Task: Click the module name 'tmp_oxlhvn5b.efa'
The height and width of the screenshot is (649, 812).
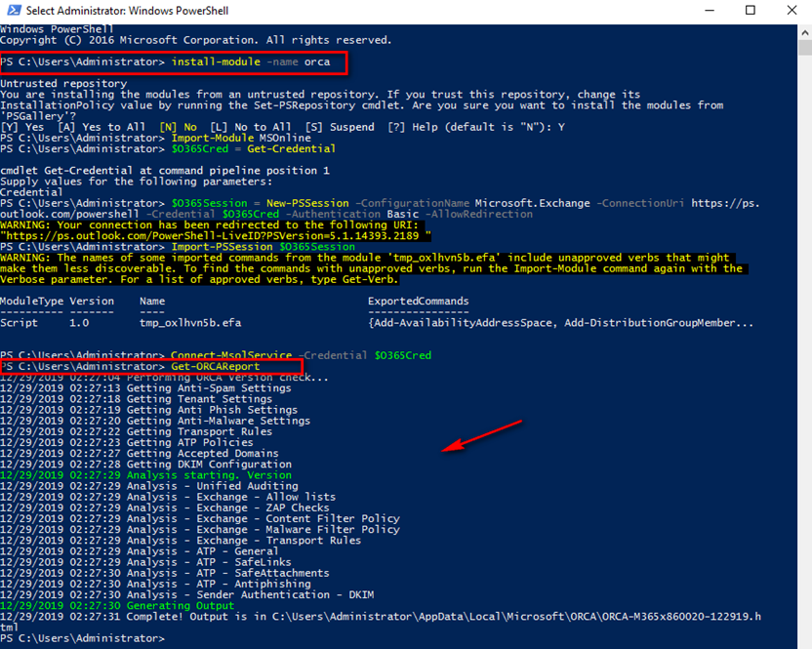Action: click(x=190, y=323)
